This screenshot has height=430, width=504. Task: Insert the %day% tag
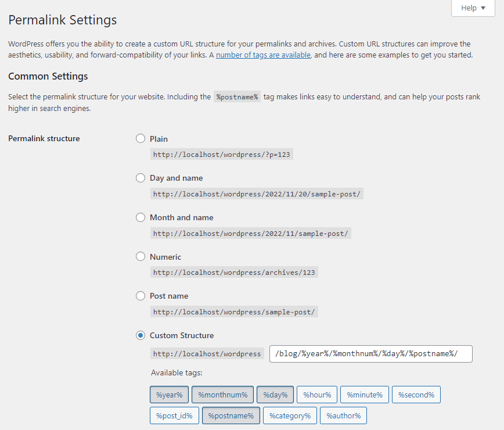click(275, 394)
